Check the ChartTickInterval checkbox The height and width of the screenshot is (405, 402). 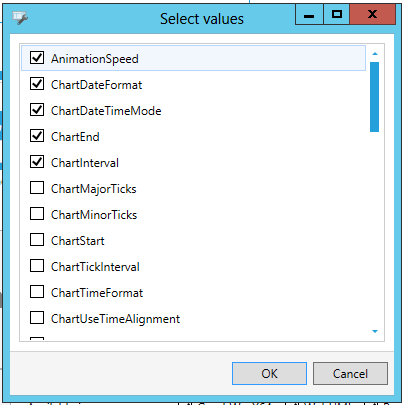(x=37, y=265)
